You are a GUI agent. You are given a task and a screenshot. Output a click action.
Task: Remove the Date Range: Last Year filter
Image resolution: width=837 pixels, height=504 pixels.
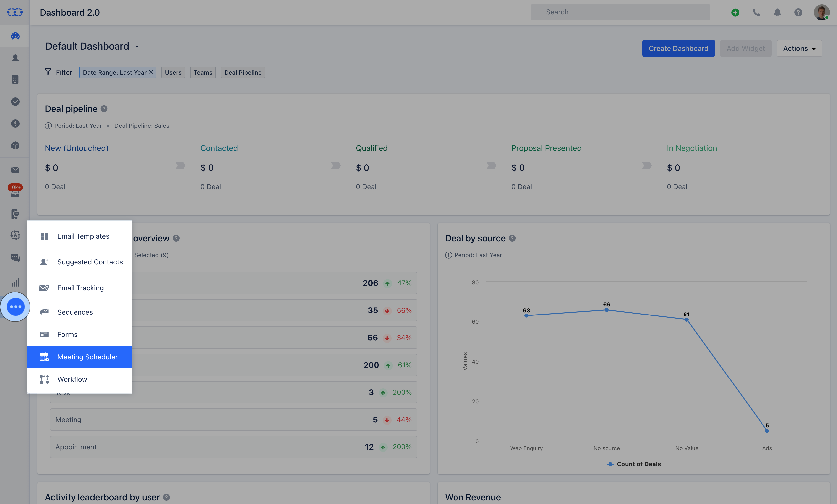click(151, 72)
